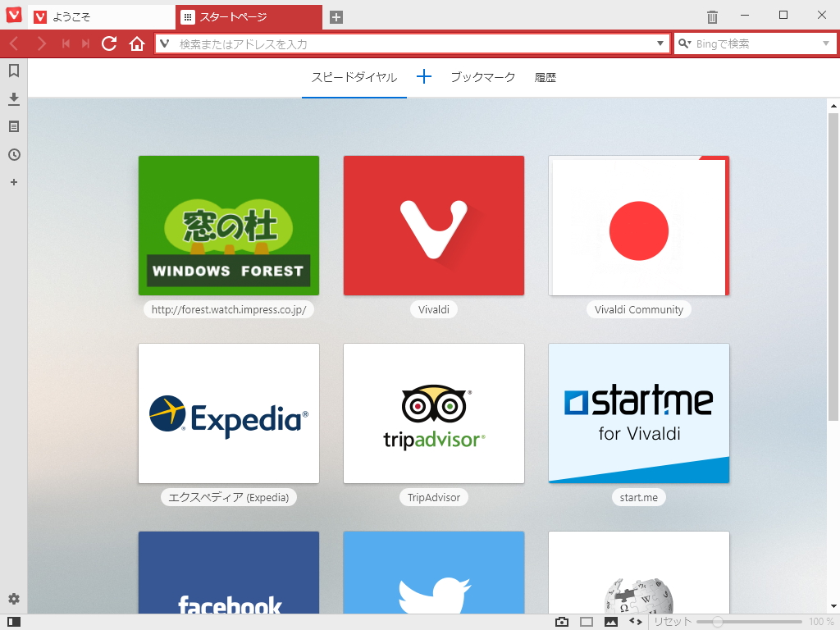Image resolution: width=840 pixels, height=630 pixels.
Task: Open the 履歴 tab
Action: 546,78
